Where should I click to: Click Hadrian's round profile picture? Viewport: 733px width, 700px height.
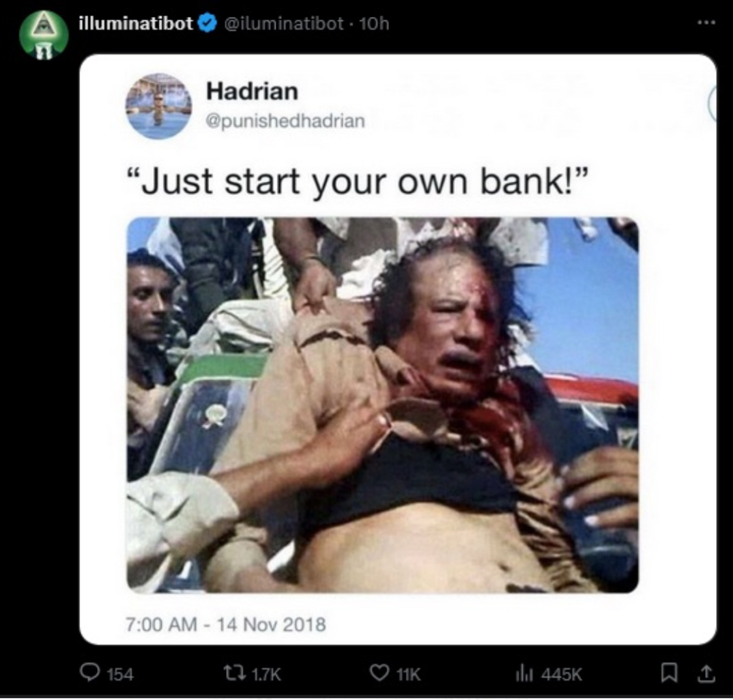[158, 106]
